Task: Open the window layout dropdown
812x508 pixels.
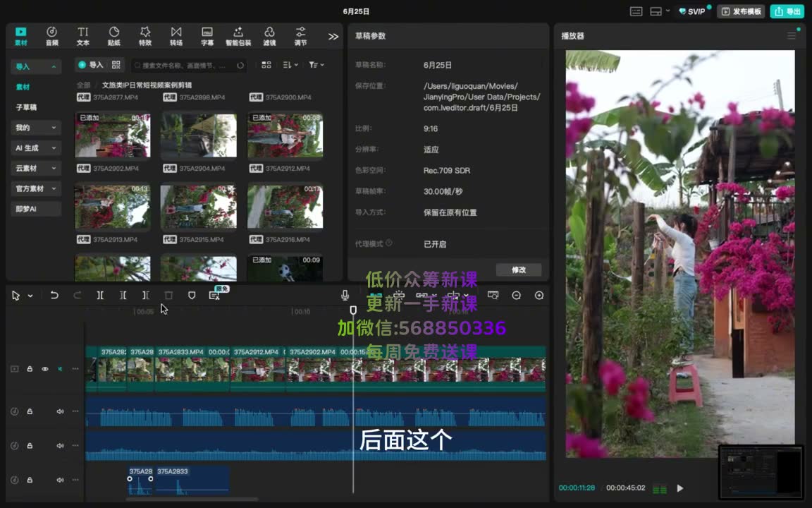Action: [x=659, y=11]
